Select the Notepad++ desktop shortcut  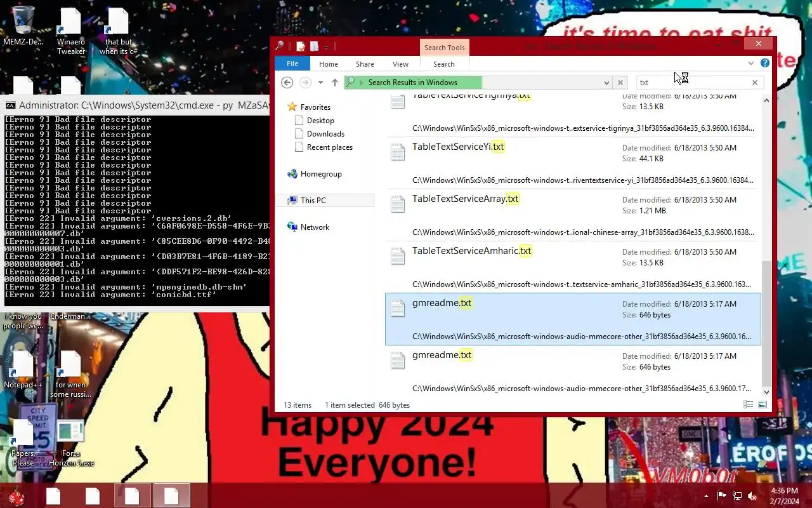[23, 370]
